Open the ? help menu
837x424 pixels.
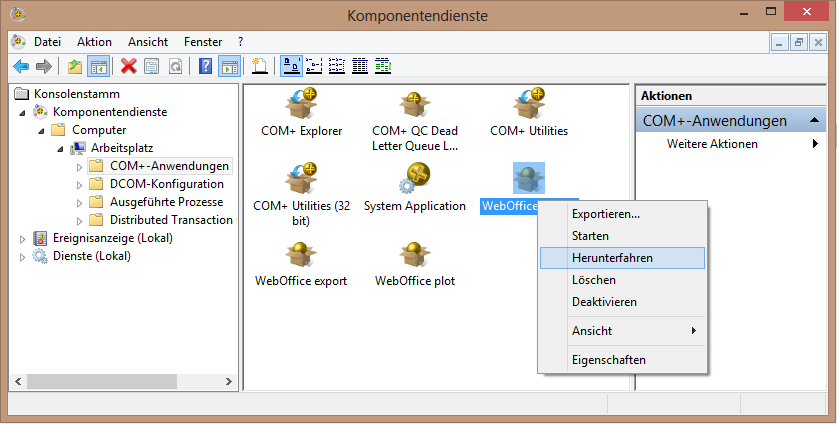coord(240,42)
